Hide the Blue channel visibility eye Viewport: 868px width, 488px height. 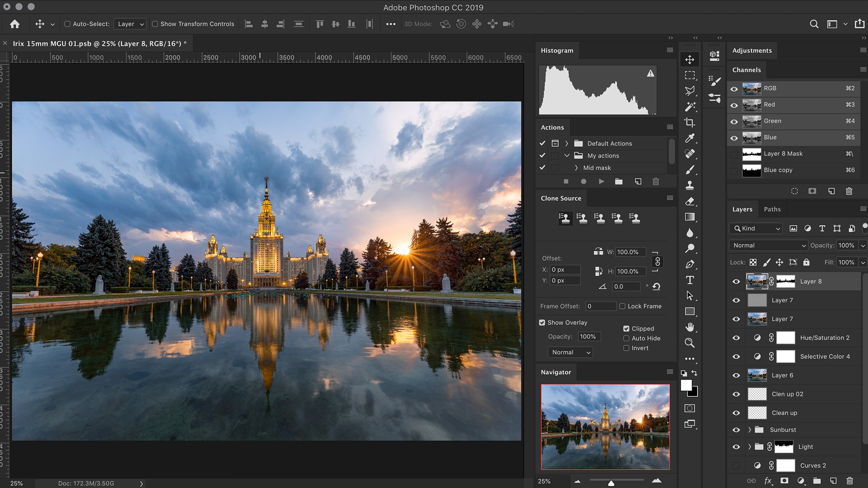pyautogui.click(x=734, y=137)
